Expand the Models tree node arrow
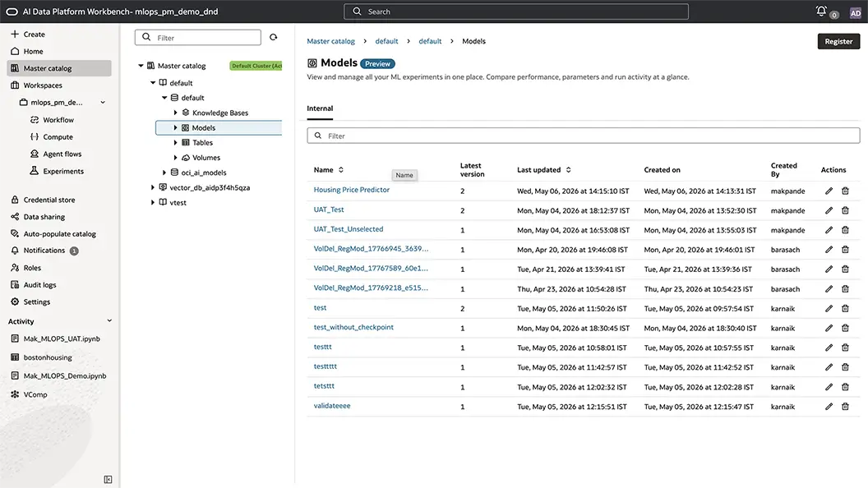868x488 pixels. [x=175, y=127]
